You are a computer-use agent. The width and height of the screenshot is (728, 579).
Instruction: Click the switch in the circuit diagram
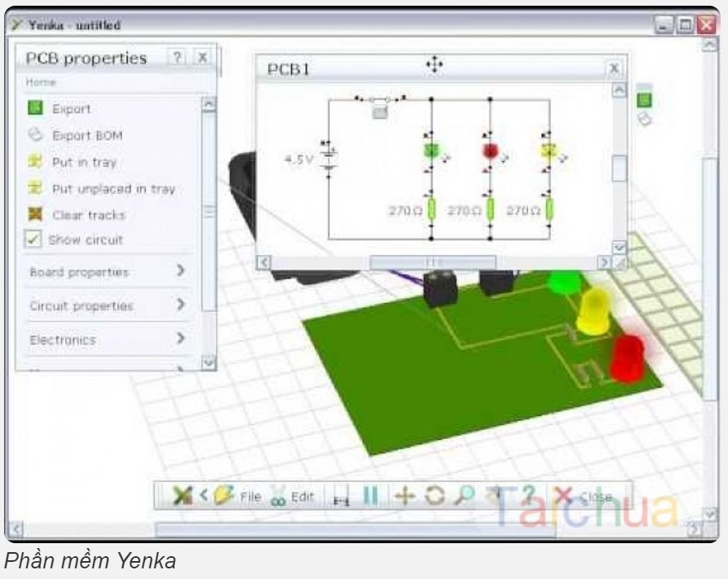379,101
